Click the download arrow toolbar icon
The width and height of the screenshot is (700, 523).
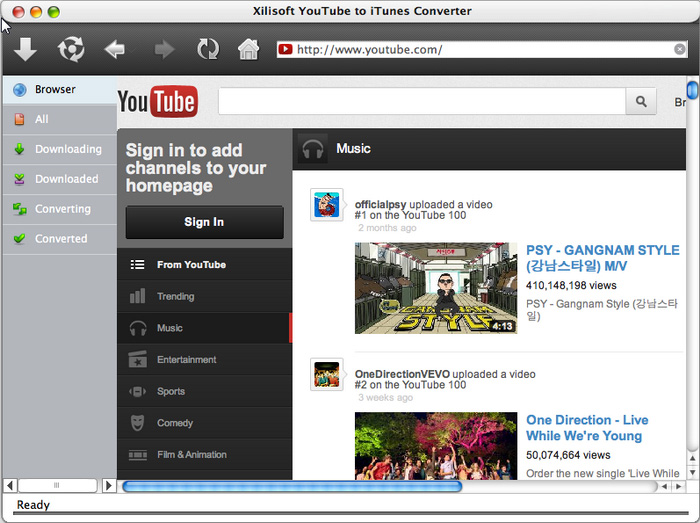point(26,49)
